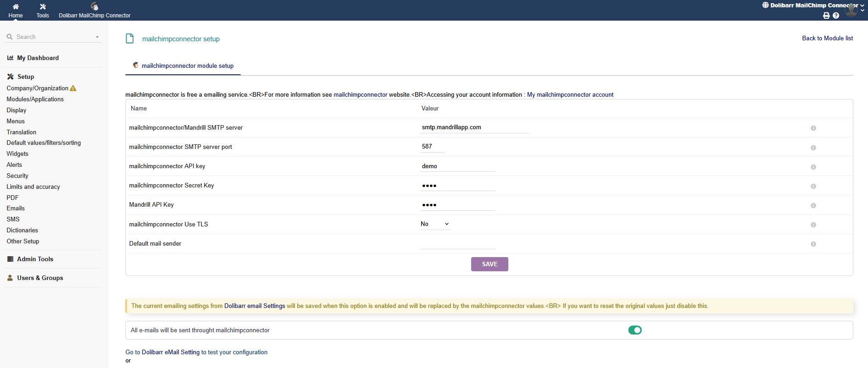The width and height of the screenshot is (868, 368).
Task: Open the Dolibarr email Settings link
Action: [255, 306]
